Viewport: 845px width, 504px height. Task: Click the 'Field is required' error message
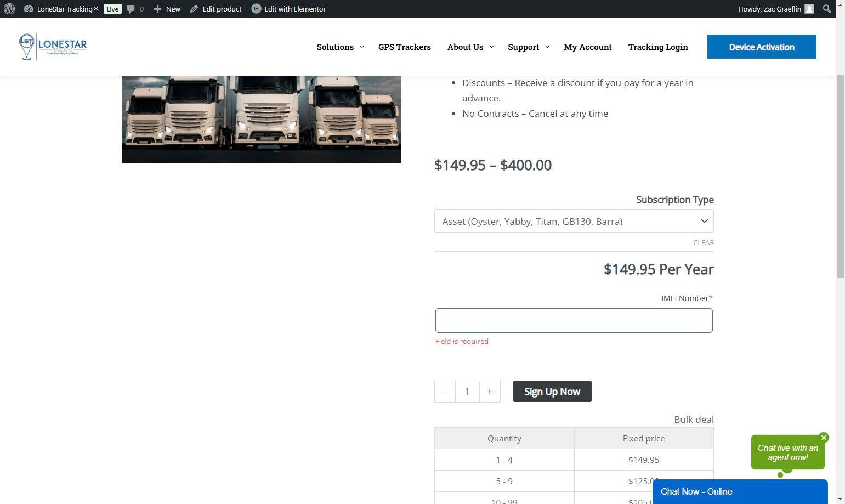click(462, 342)
